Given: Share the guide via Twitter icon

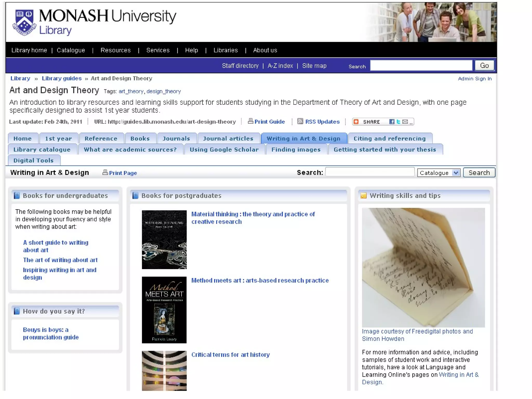Looking at the screenshot, I should click(x=398, y=122).
